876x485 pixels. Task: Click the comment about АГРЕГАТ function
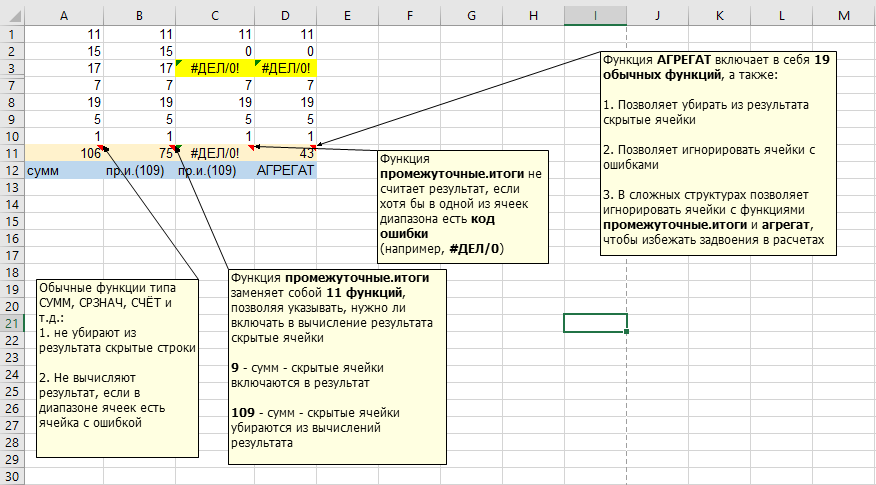[x=718, y=154]
